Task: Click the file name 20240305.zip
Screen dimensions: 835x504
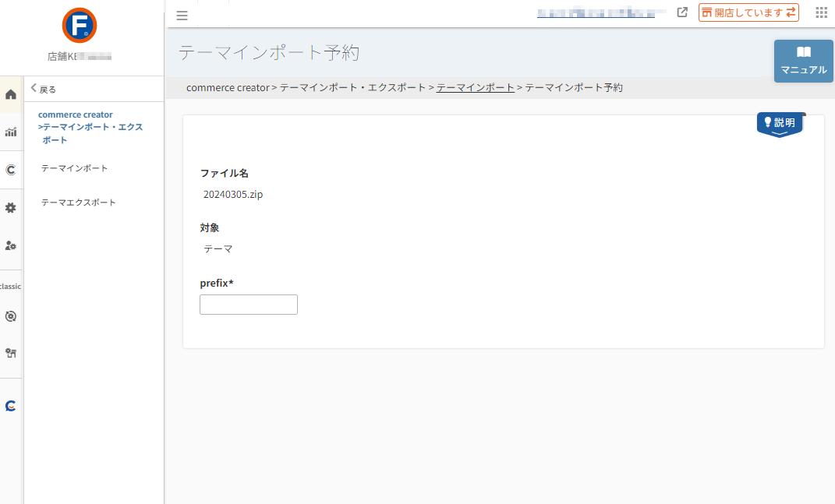Action: (233, 194)
